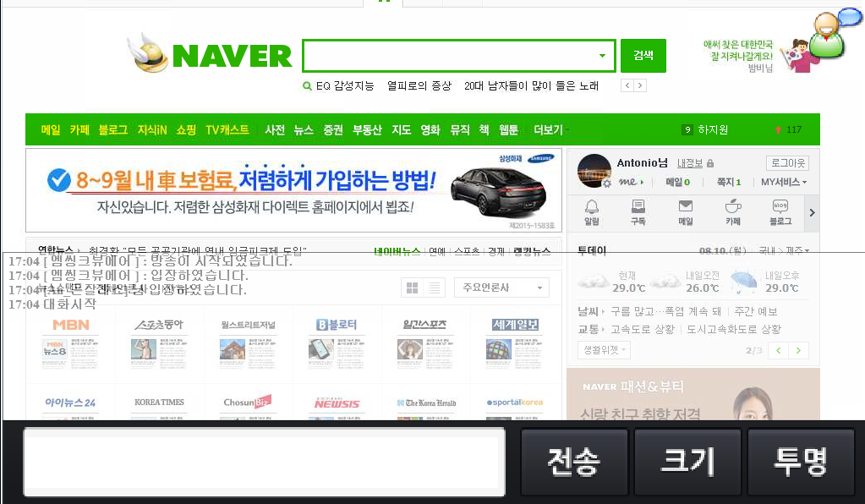Image resolution: width=865 pixels, height=504 pixels.
Task: Expand the search box autocomplete dropdown arrow
Action: point(602,56)
